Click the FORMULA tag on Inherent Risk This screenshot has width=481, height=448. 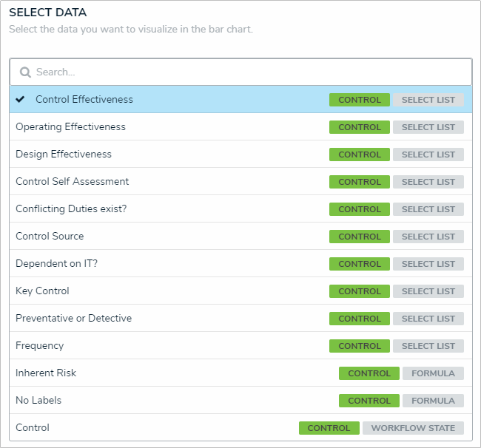pyautogui.click(x=433, y=373)
